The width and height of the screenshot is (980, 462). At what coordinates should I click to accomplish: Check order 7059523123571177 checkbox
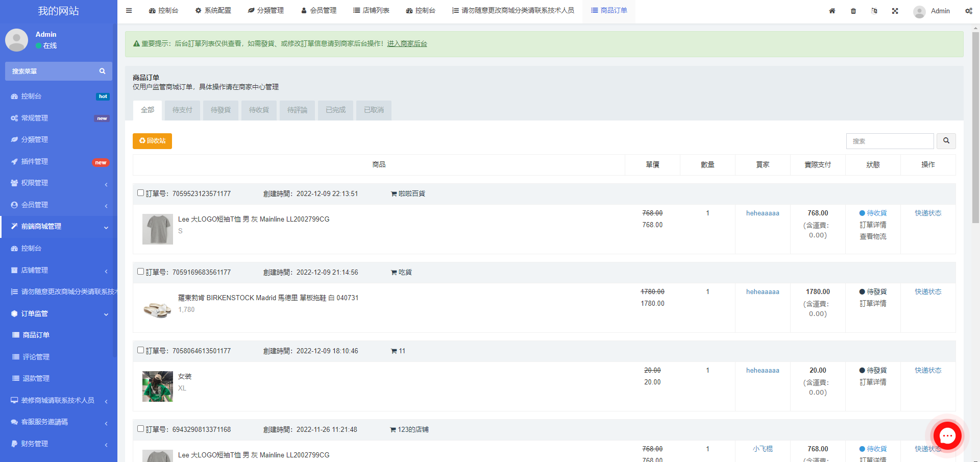140,193
